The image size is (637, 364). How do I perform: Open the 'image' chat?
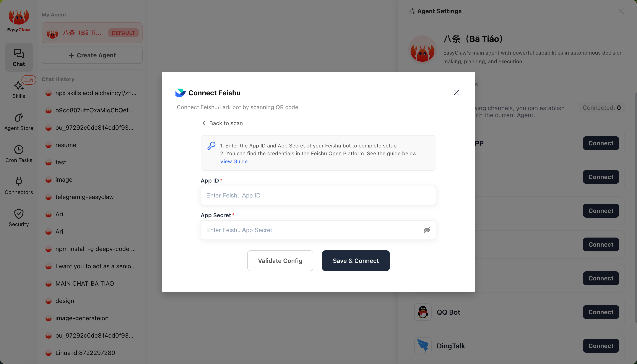tap(92, 180)
